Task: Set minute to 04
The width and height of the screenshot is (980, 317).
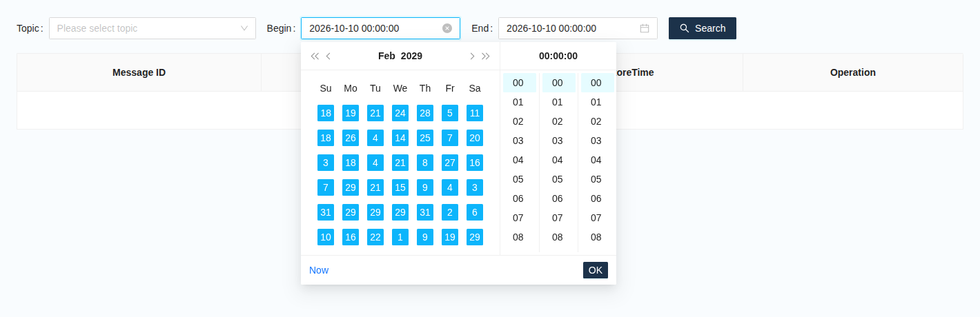Action: point(558,160)
